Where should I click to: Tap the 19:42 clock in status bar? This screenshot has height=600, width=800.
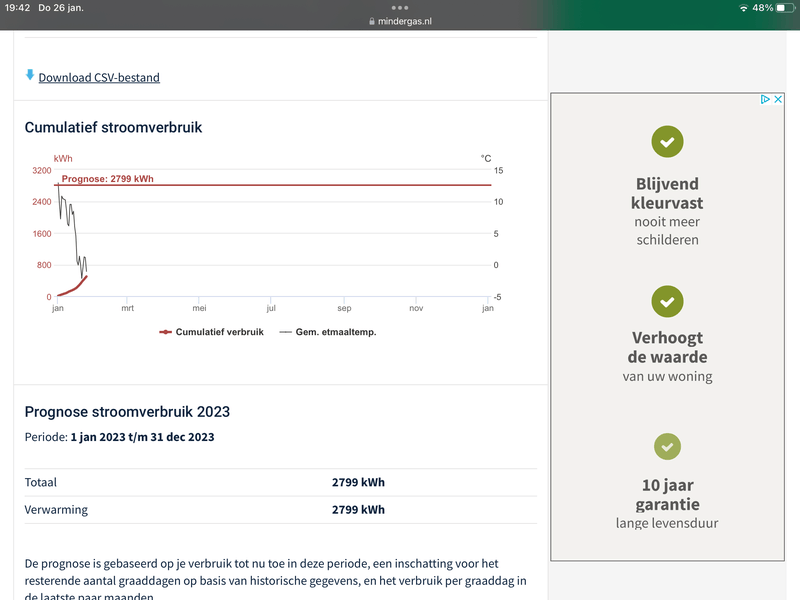point(17,8)
